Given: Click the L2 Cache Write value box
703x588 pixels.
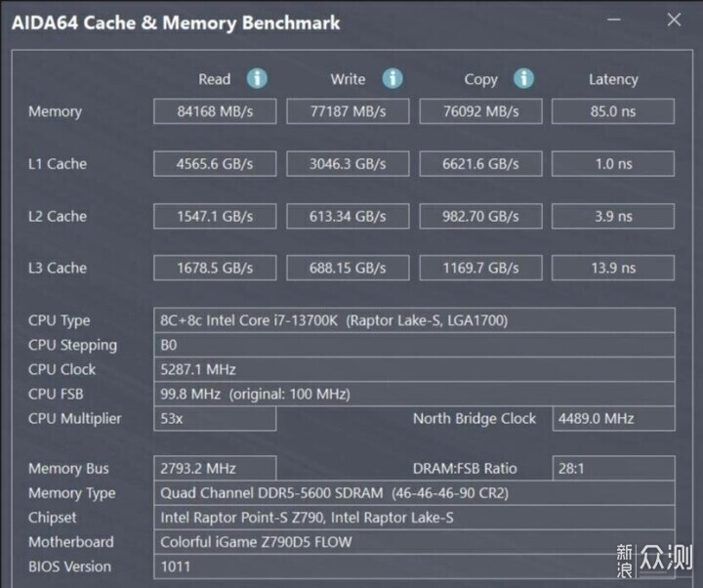Looking at the screenshot, I should tap(348, 216).
